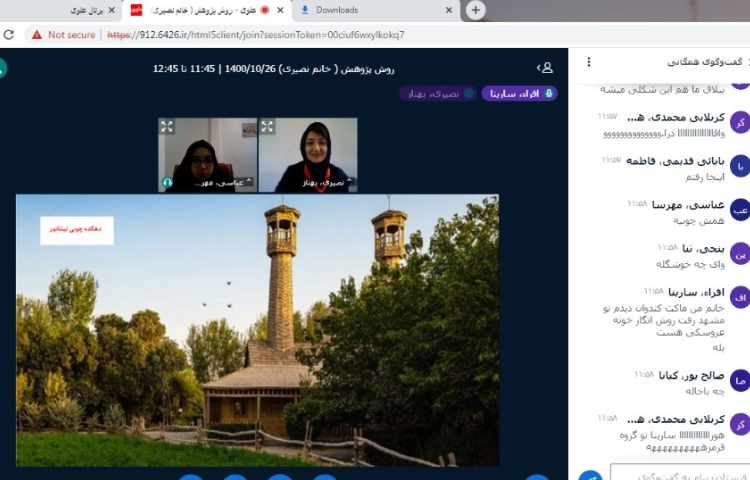
Task: Click avatar of صالح پور، کیانا
Action: tap(740, 381)
